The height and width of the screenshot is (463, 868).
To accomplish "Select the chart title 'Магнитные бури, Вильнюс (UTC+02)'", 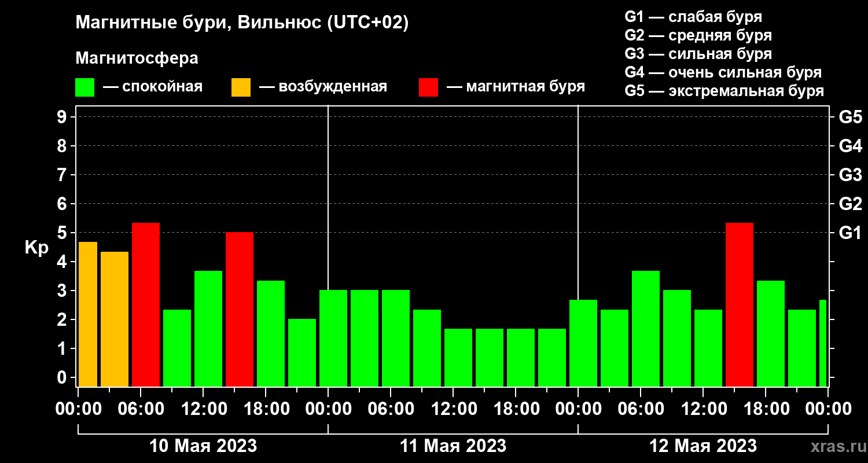I will point(242,23).
